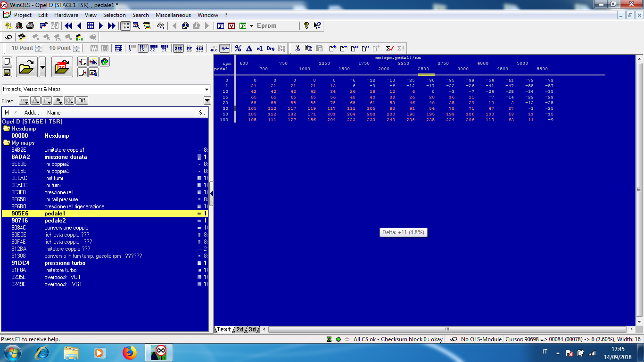Click the Org original values icon
Image resolution: width=644 pixels, height=362 pixels.
click(x=271, y=48)
